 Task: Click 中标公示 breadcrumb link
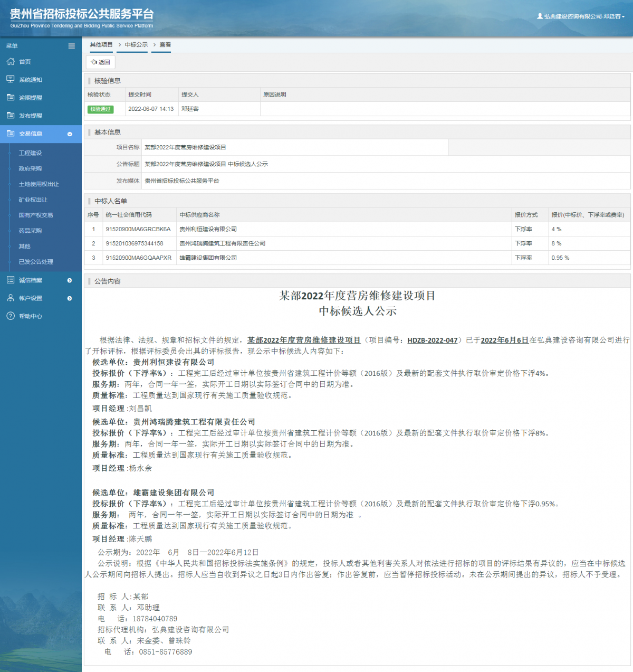point(136,45)
